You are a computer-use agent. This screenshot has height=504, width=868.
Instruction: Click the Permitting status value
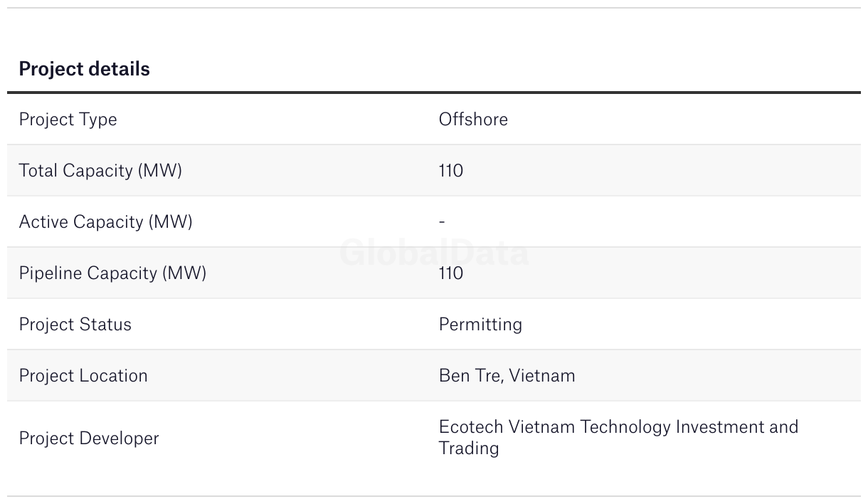(x=480, y=325)
